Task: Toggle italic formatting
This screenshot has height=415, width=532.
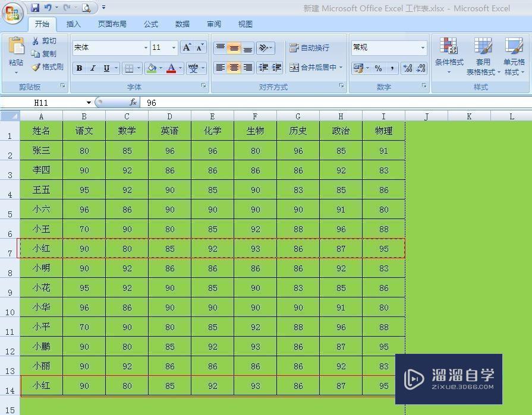Action: [x=92, y=68]
